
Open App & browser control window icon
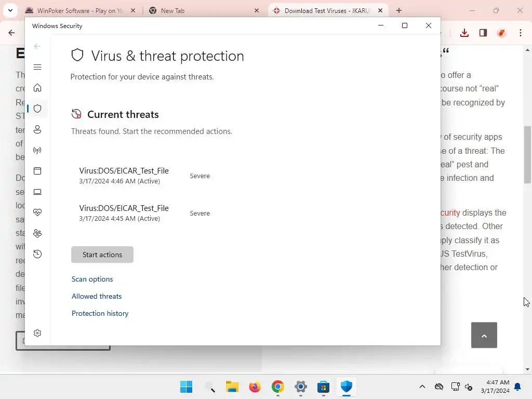pyautogui.click(x=37, y=170)
